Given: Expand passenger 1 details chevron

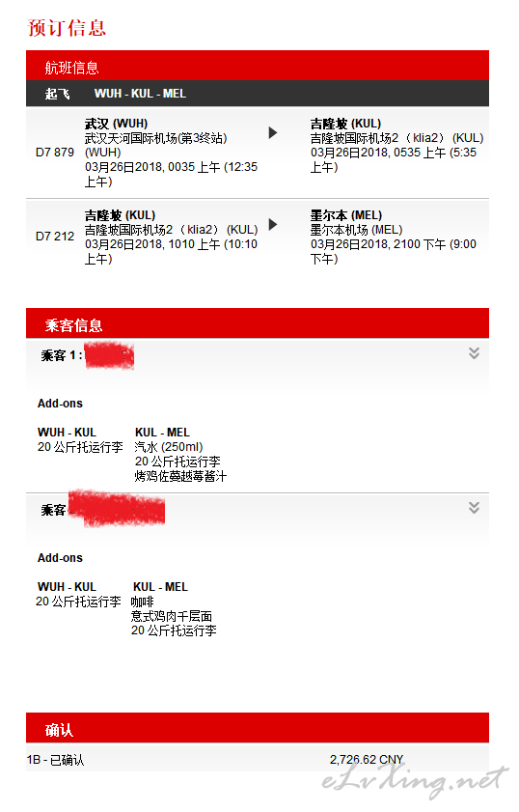Looking at the screenshot, I should click(x=474, y=353).
